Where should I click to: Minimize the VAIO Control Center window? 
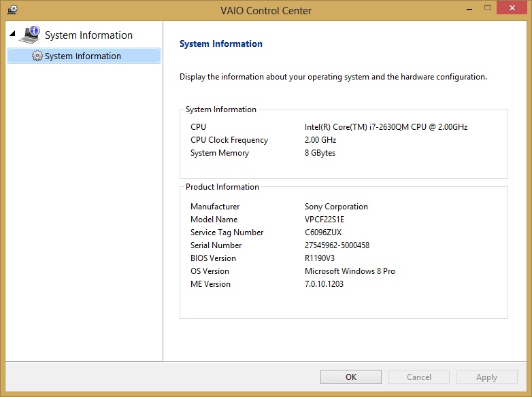tap(469, 8)
